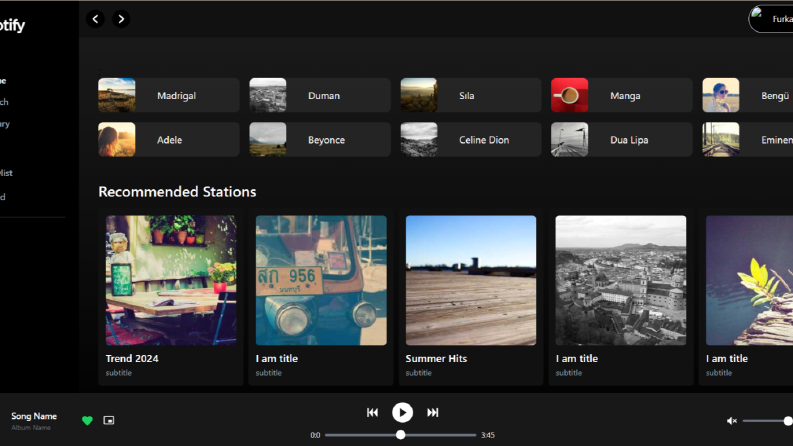
Task: Click the Song Name label
Action: coord(34,416)
